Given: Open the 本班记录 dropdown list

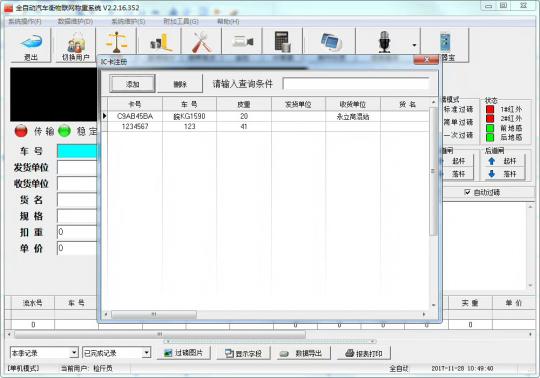Looking at the screenshot, I should point(74,353).
